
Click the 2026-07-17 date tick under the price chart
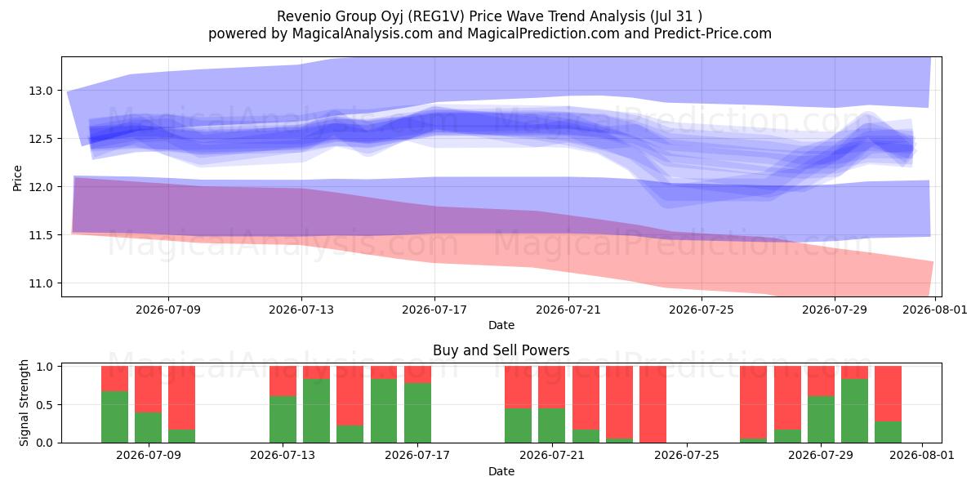pos(434,309)
